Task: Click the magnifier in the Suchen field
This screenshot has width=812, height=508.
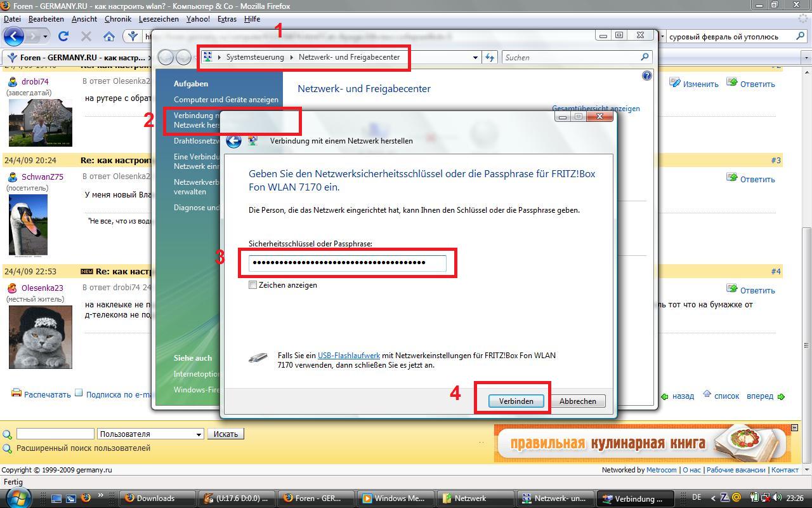Action: tap(645, 57)
